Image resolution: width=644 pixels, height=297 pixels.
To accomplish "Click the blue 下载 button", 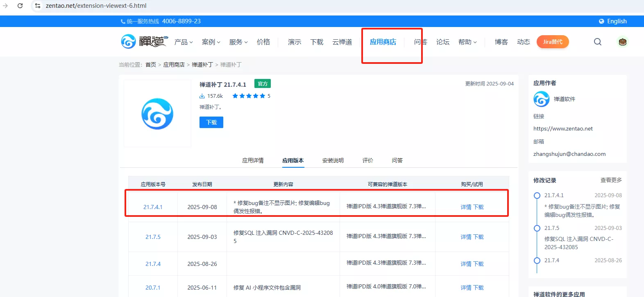I will [211, 122].
